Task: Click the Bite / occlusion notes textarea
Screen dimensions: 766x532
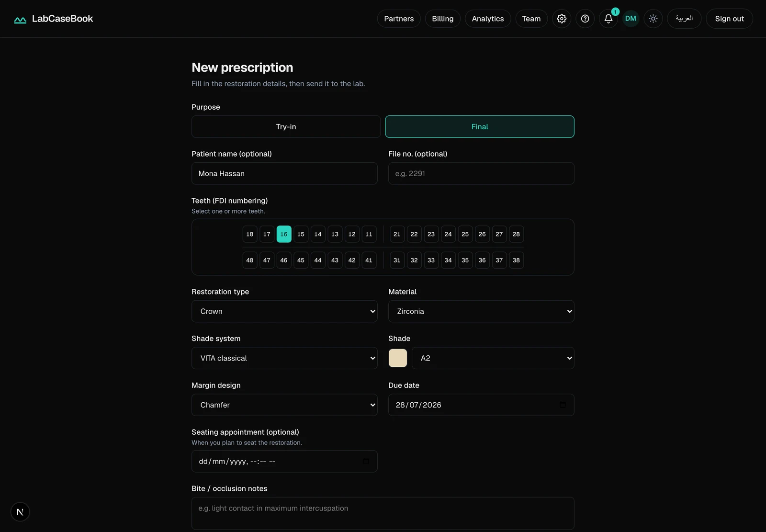Action: tap(383, 513)
